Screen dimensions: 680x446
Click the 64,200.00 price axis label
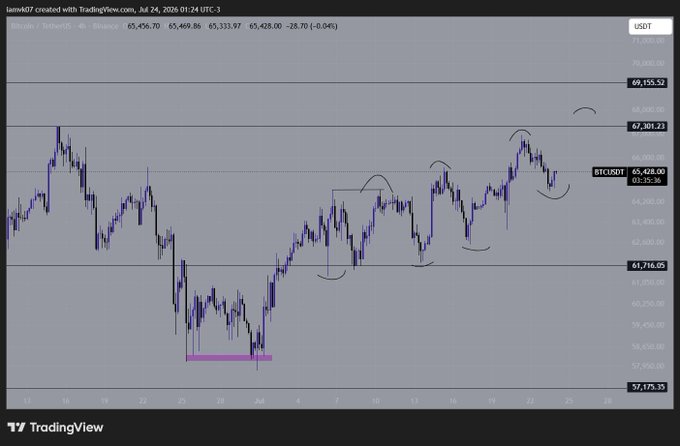[647, 201]
